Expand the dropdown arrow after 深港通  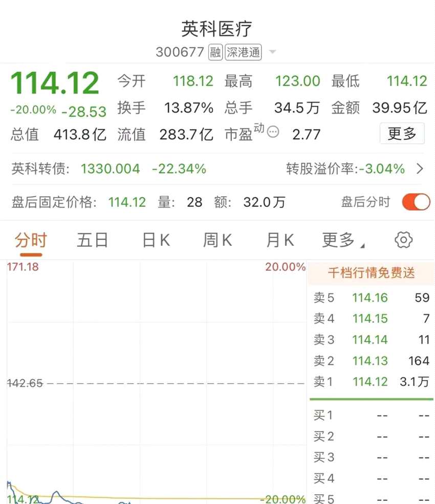click(x=272, y=53)
